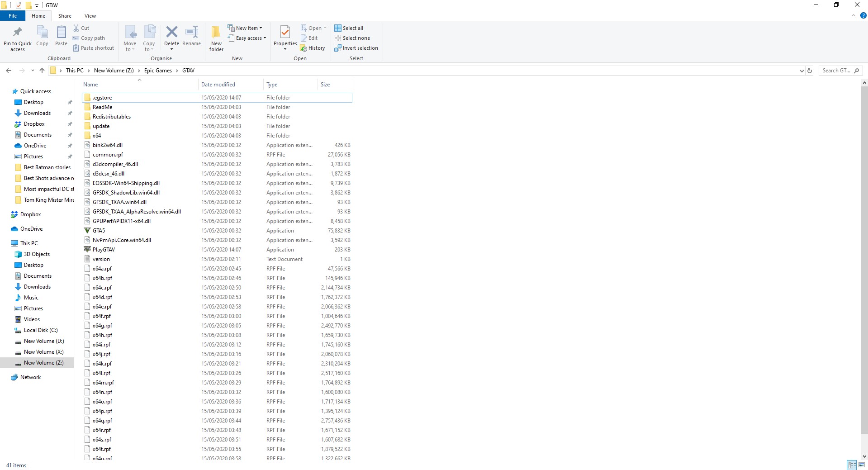
Task: Open address bar history dropdown arrow
Action: (x=802, y=71)
